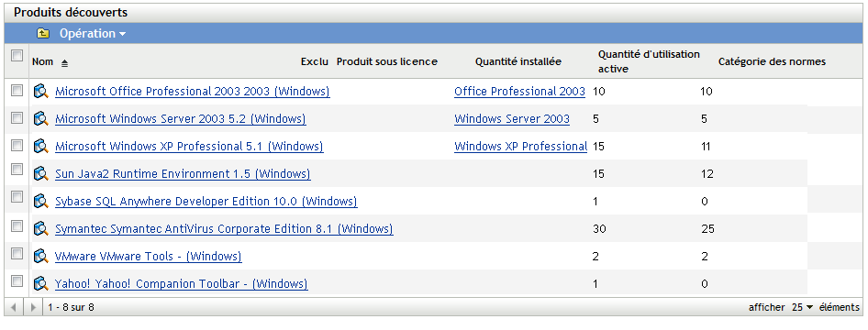Click the Quantité installée column header
The width and height of the screenshot is (868, 330).
pos(518,62)
